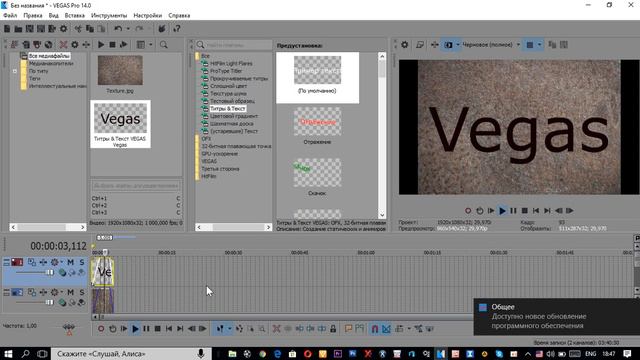
Task: Undo the last action
Action: click(x=118, y=29)
